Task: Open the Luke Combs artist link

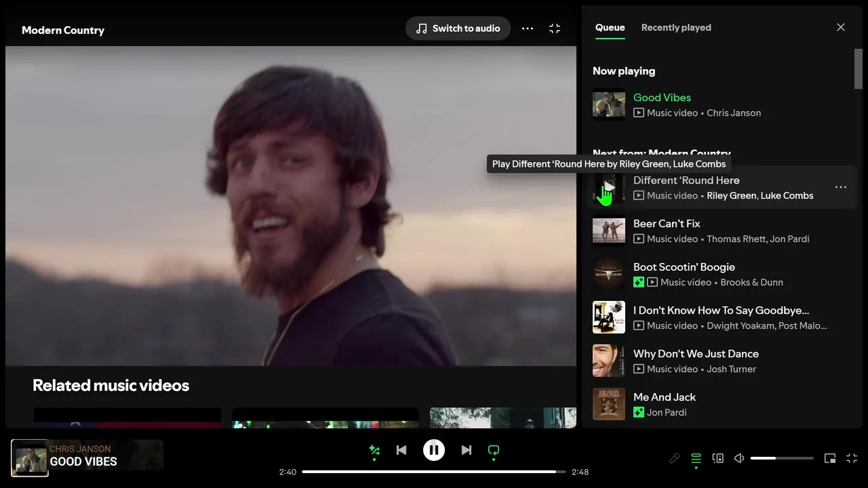Action: [787, 196]
